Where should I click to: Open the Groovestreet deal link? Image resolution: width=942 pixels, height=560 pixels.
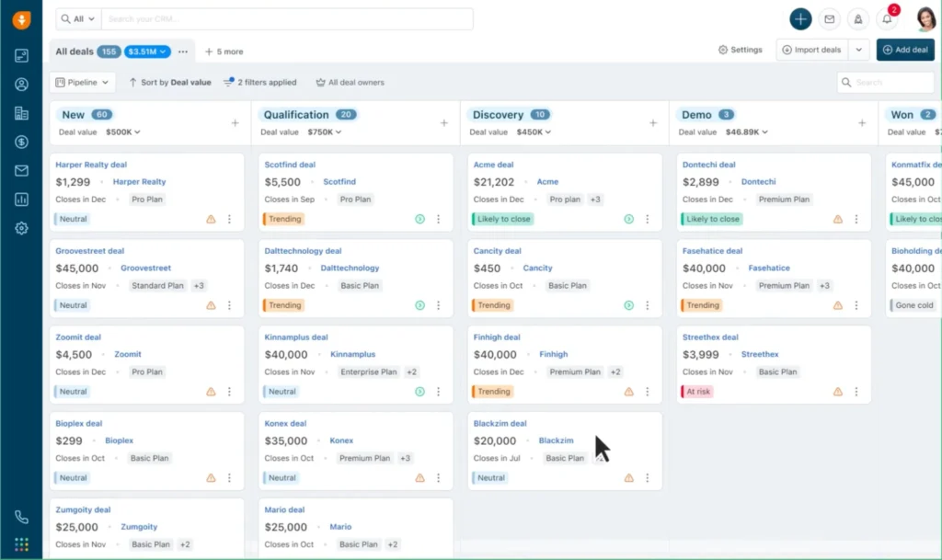89,251
